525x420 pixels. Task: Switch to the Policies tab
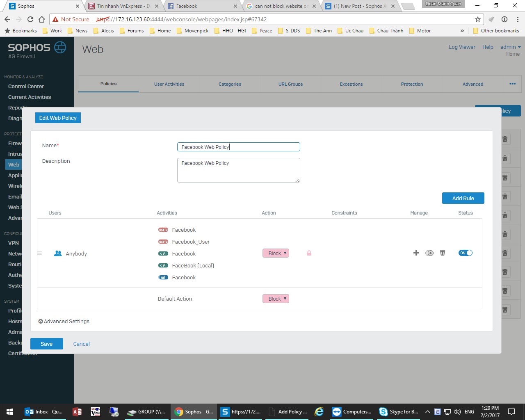[108, 84]
